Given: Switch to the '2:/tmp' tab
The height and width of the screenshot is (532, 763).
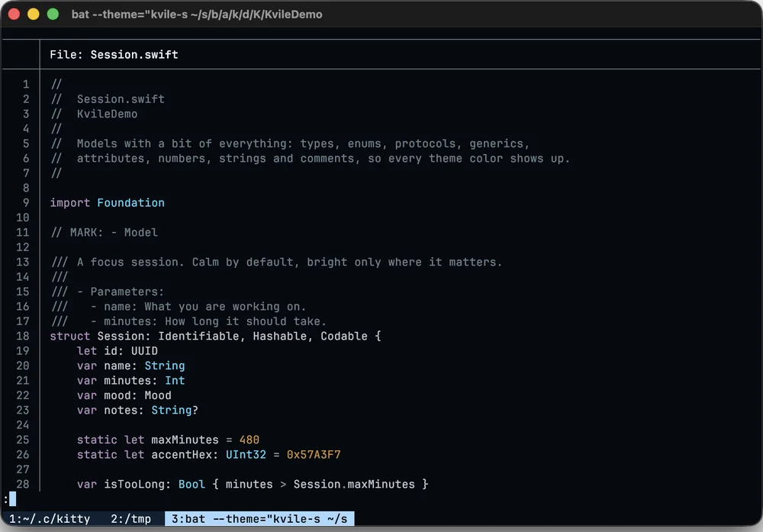Looking at the screenshot, I should [x=130, y=519].
